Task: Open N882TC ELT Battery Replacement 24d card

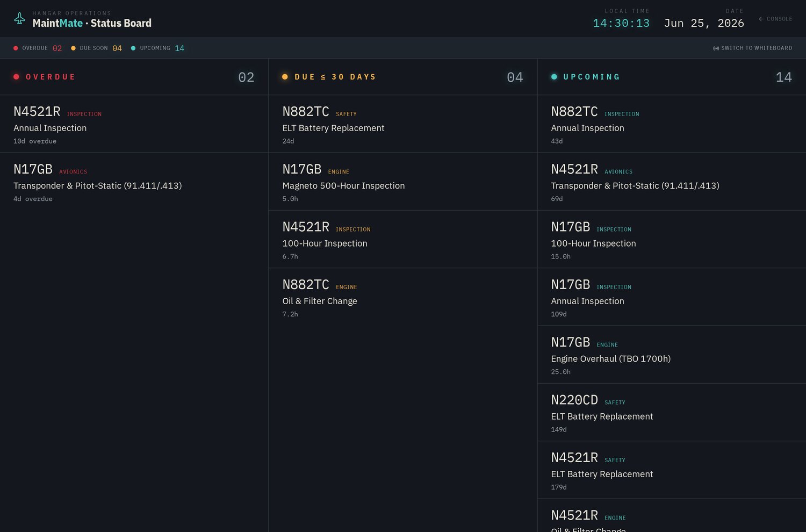Action: click(402, 124)
